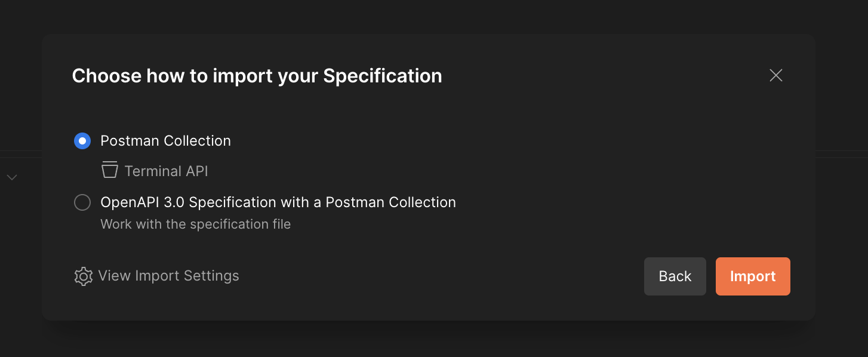Click the Back button
Image resolution: width=868 pixels, height=357 pixels.
click(x=675, y=276)
